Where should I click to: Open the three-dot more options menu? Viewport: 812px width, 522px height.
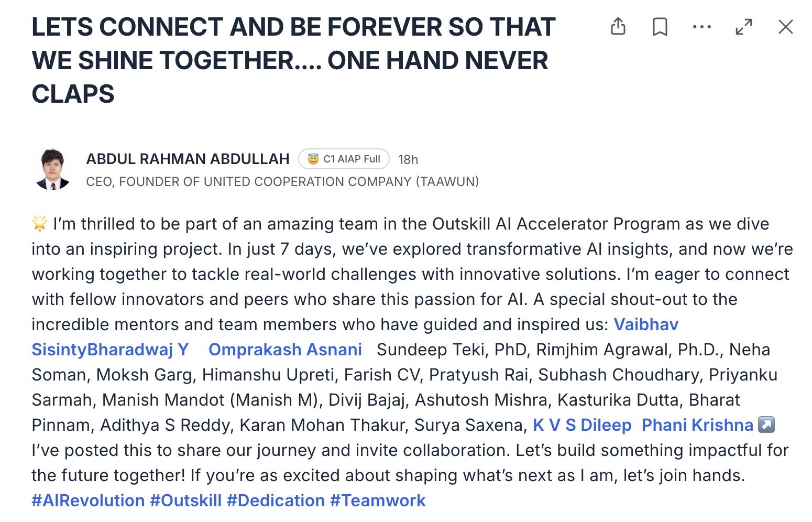click(702, 27)
